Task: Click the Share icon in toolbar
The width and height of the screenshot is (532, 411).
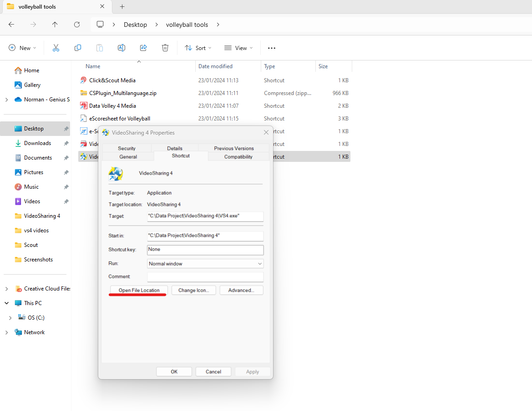Action: tap(143, 48)
